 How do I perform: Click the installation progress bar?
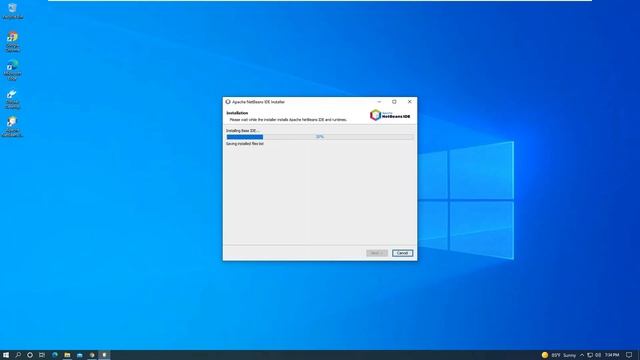coord(320,137)
